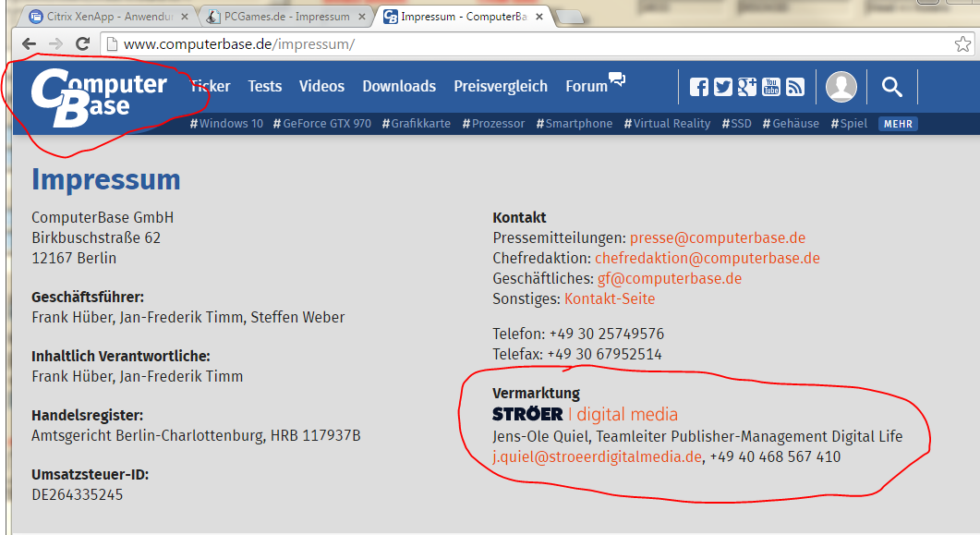Click the text 'DE264335245'

pos(78,495)
